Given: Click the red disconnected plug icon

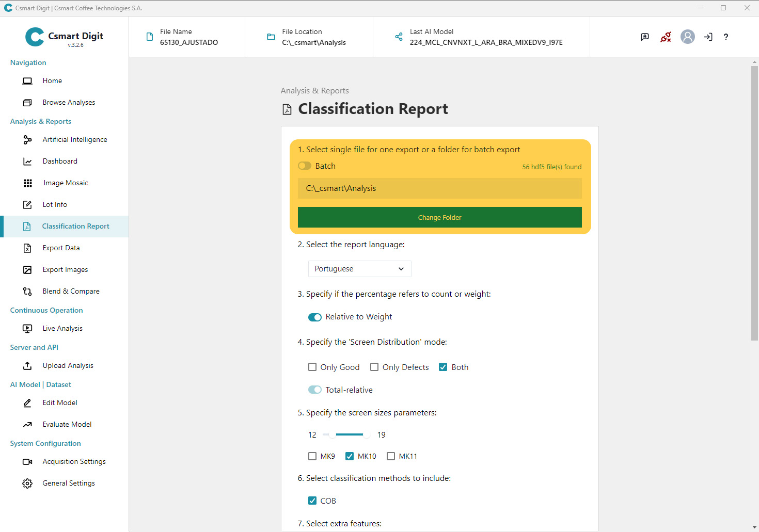Looking at the screenshot, I should [666, 37].
